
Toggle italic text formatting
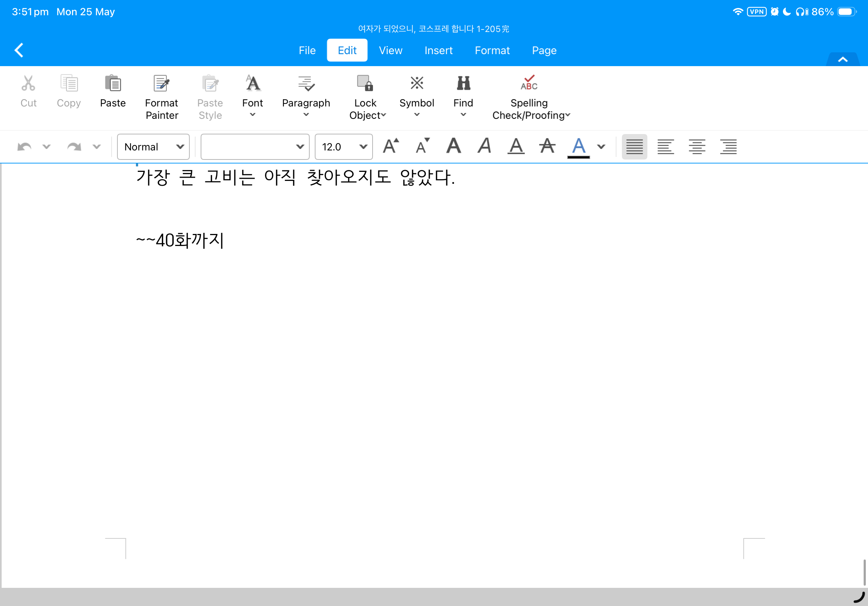pos(485,146)
